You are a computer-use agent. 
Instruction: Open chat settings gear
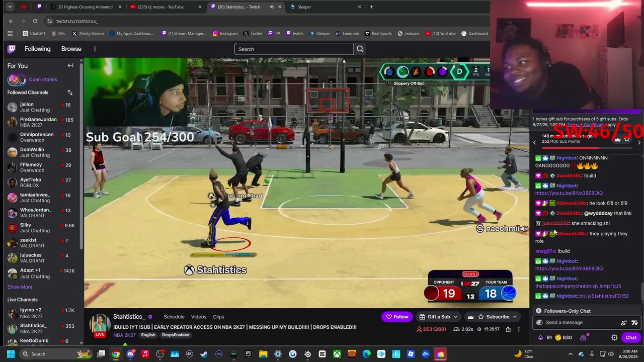tap(614, 337)
